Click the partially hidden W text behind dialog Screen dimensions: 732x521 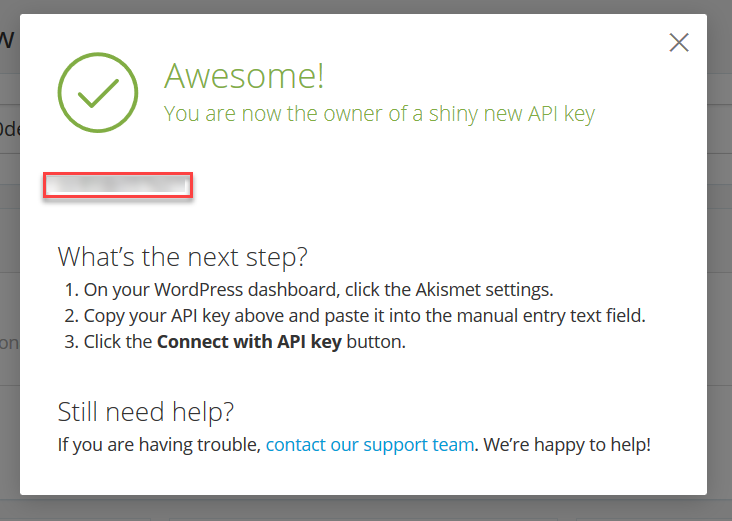coord(7,39)
